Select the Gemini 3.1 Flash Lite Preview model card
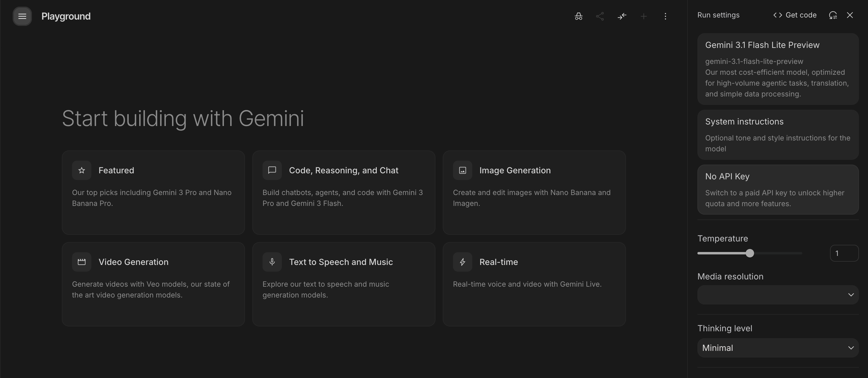This screenshot has width=868, height=378. click(x=778, y=69)
